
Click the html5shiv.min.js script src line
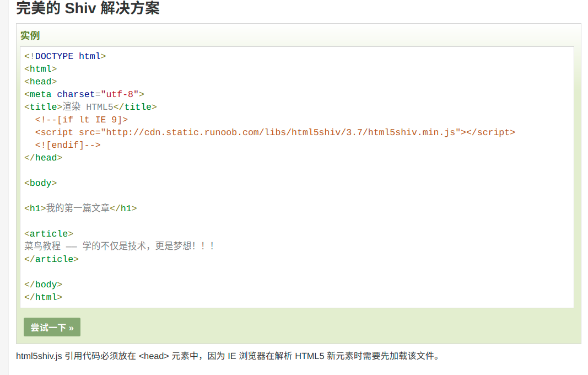coord(275,132)
